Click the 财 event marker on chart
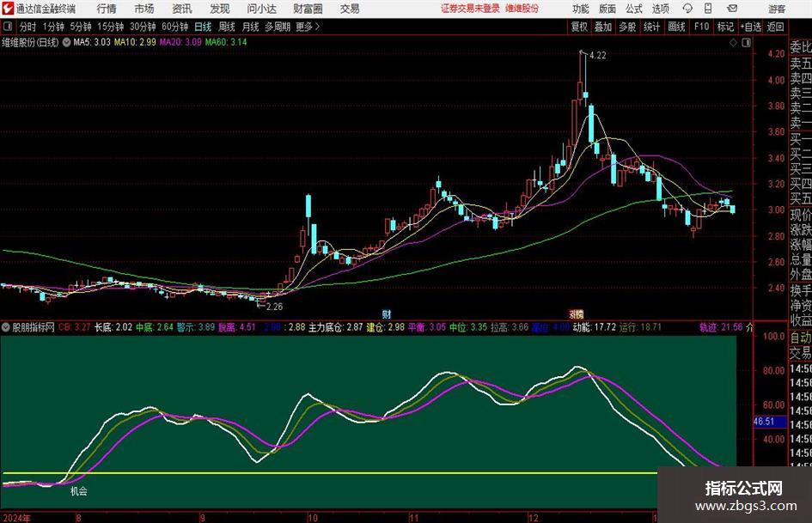Screen dimensions: 812x523 coord(387,314)
